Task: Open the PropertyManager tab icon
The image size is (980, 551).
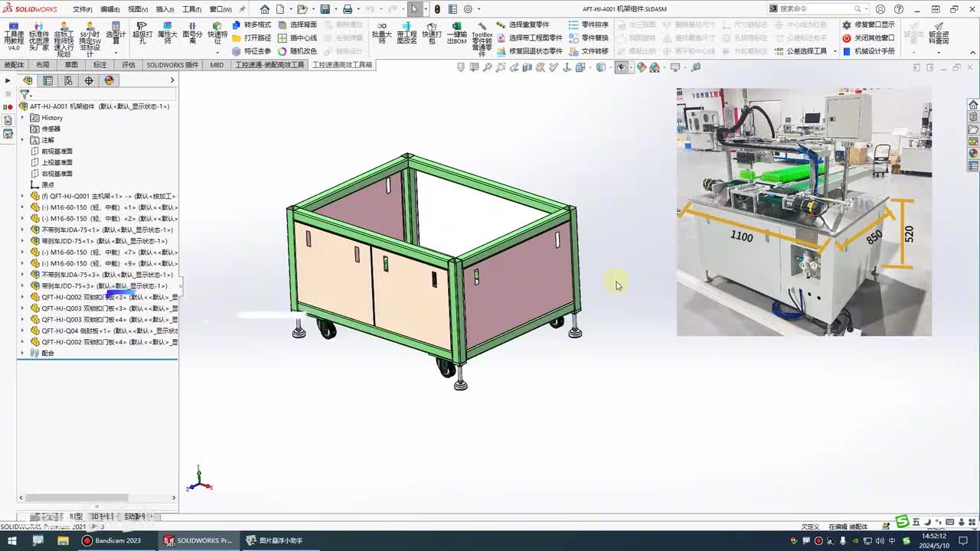Action: click(48, 80)
